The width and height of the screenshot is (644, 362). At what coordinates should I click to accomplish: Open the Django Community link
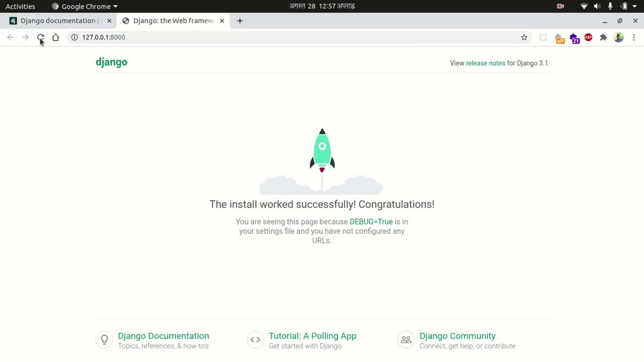[x=457, y=336]
